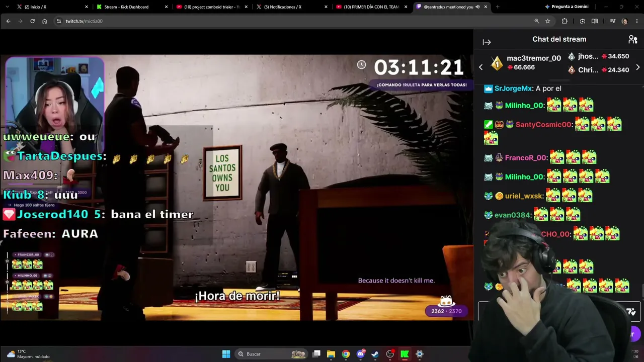Image resolution: width=644 pixels, height=362 pixels.
Task: Open the weather widget on the taskbar
Action: pyautogui.click(x=28, y=354)
